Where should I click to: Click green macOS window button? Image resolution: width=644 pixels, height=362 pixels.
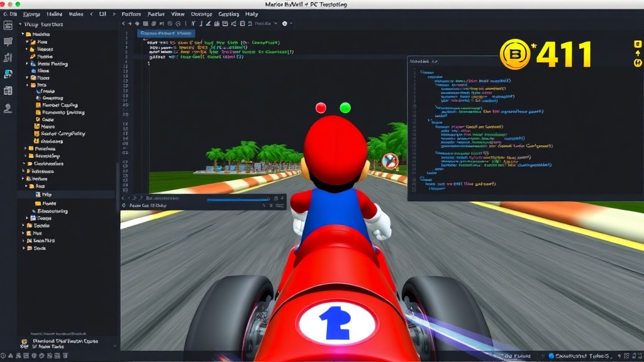tap(18, 4)
